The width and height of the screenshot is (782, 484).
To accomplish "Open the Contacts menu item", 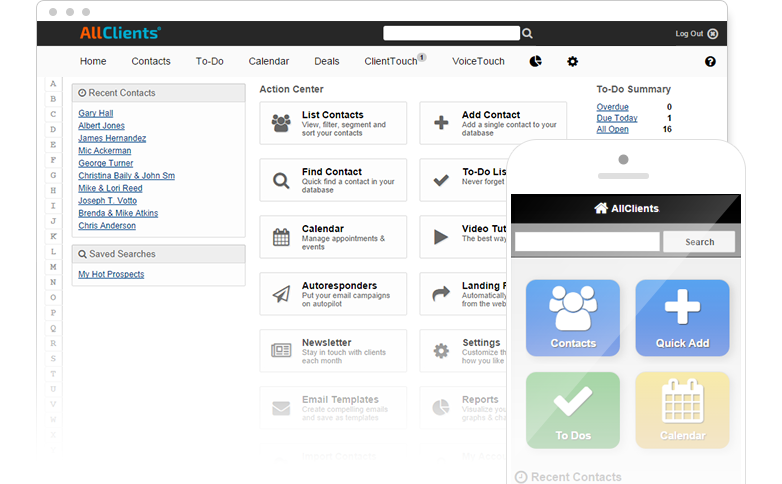I will (151, 61).
